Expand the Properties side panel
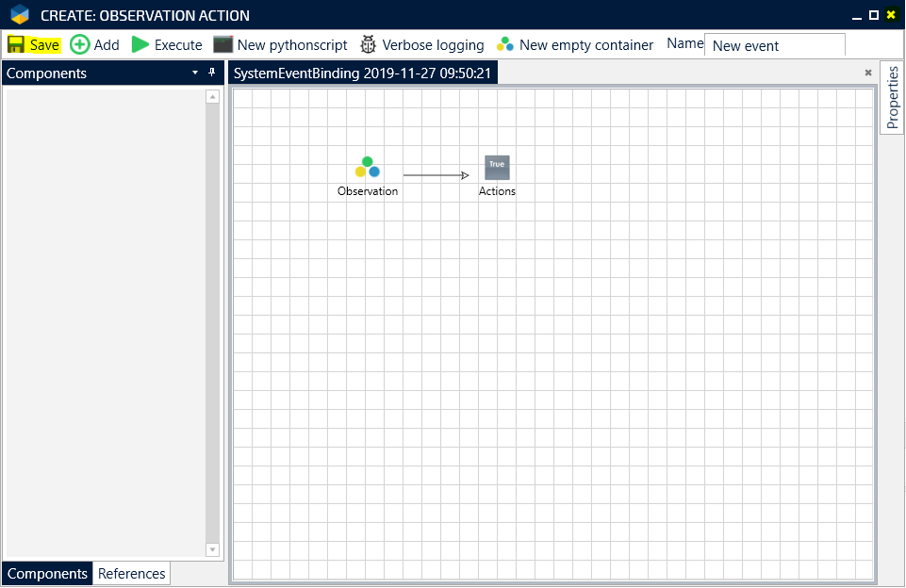Screen dimensions: 906x588 892,98
